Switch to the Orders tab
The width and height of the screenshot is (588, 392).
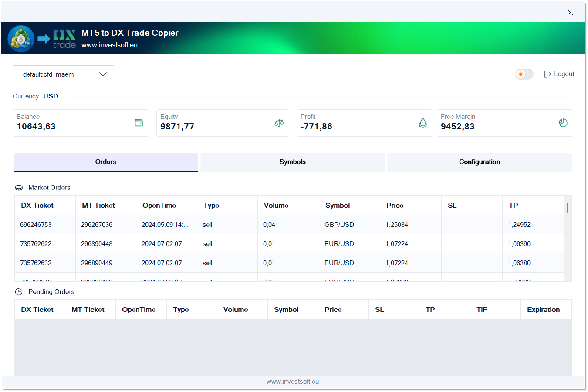(x=106, y=162)
